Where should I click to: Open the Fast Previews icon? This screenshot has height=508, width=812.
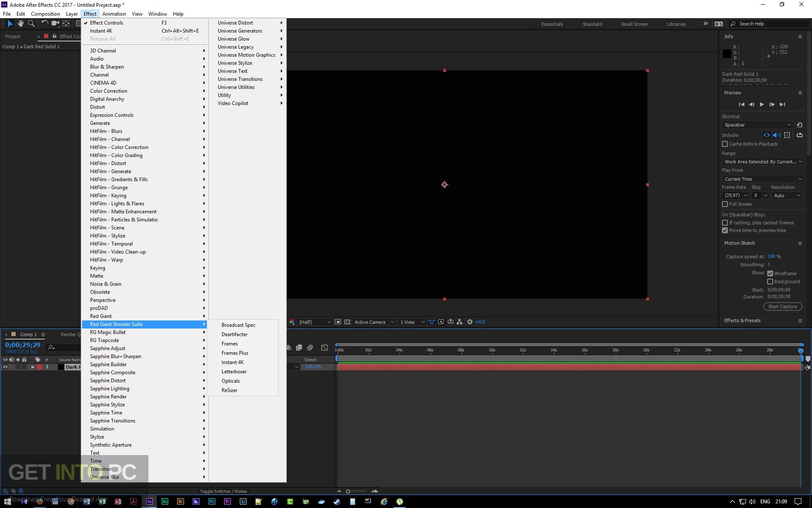click(441, 322)
